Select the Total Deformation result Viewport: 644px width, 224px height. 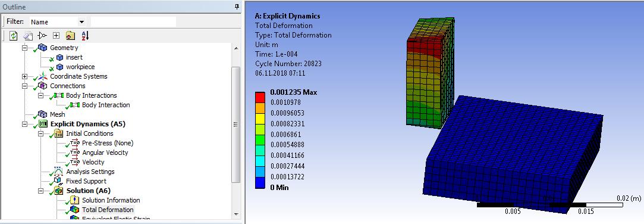[x=108, y=210]
